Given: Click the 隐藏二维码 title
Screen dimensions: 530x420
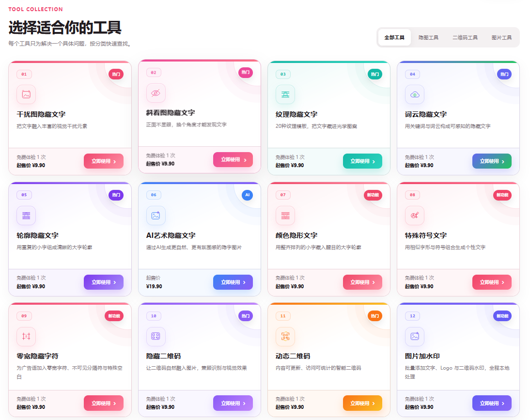Looking at the screenshot, I should coord(163,356).
